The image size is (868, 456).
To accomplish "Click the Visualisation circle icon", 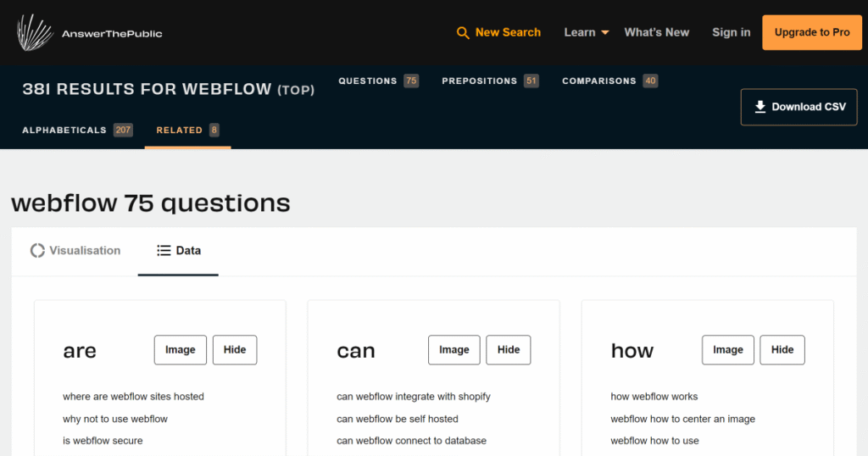I will pos(37,251).
